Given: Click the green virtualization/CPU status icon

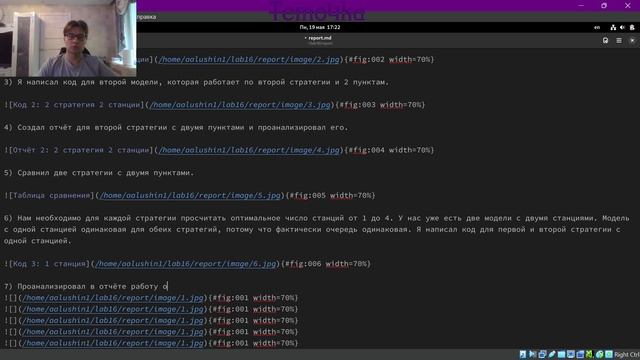Looking at the screenshot, I should point(589,355).
